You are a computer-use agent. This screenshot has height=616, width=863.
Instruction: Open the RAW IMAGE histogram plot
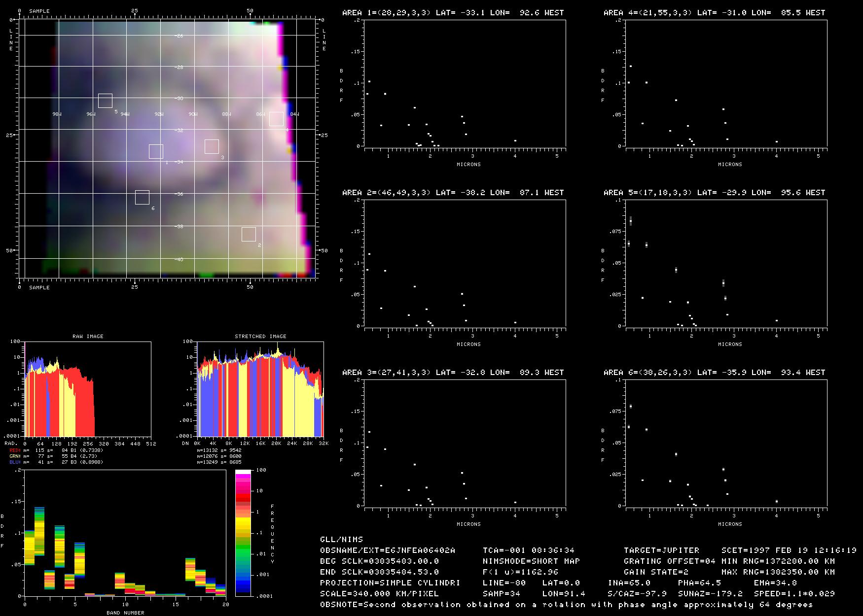coord(88,388)
